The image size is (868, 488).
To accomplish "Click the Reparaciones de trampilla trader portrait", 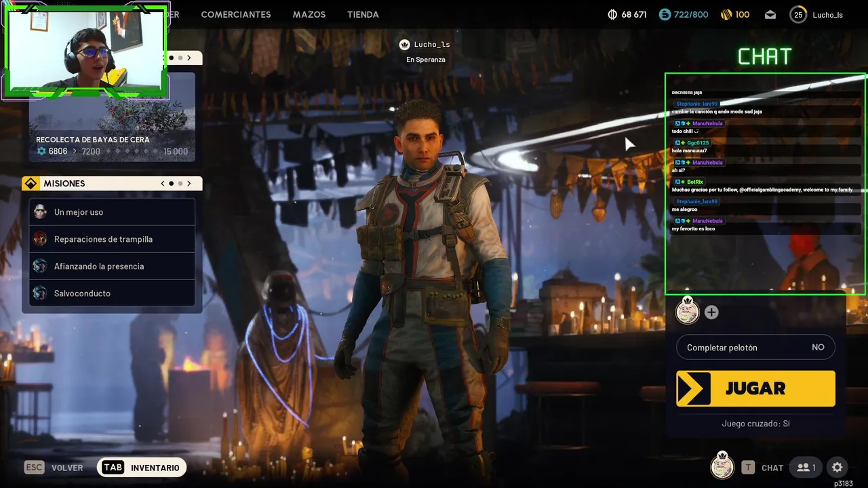I will tap(40, 239).
